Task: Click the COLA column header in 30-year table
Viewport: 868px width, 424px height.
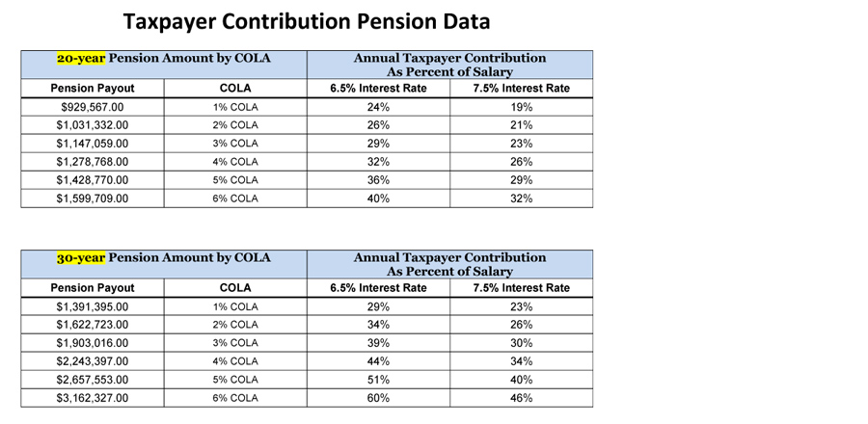Action: (235, 288)
